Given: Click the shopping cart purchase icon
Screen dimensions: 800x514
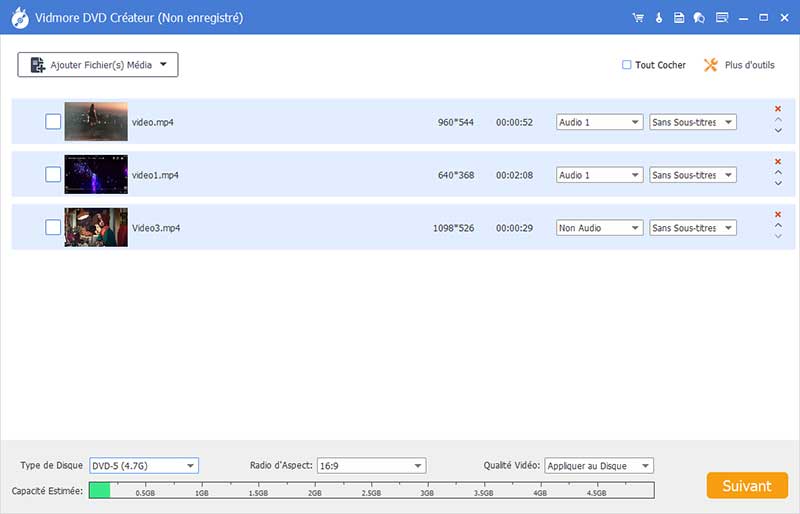Looking at the screenshot, I should coord(638,18).
